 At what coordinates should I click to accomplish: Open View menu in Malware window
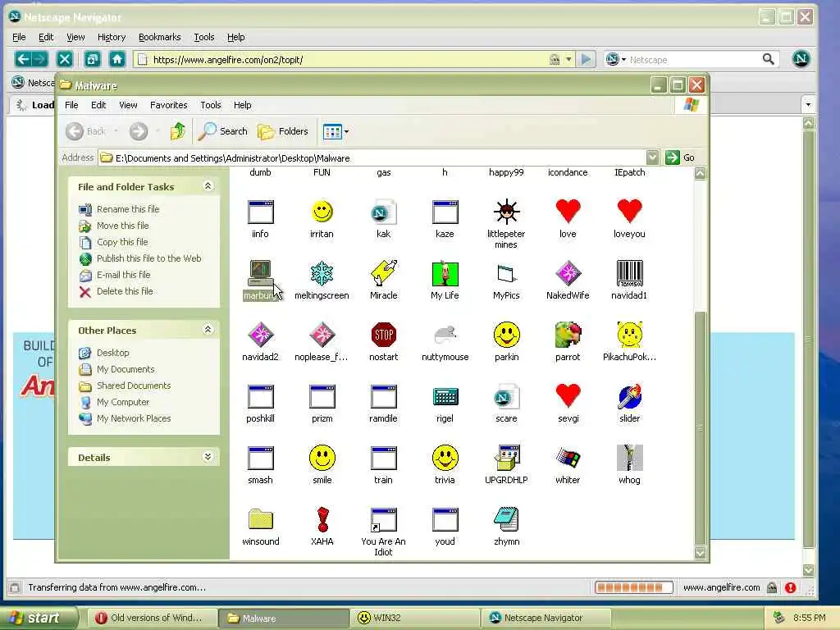click(x=128, y=105)
